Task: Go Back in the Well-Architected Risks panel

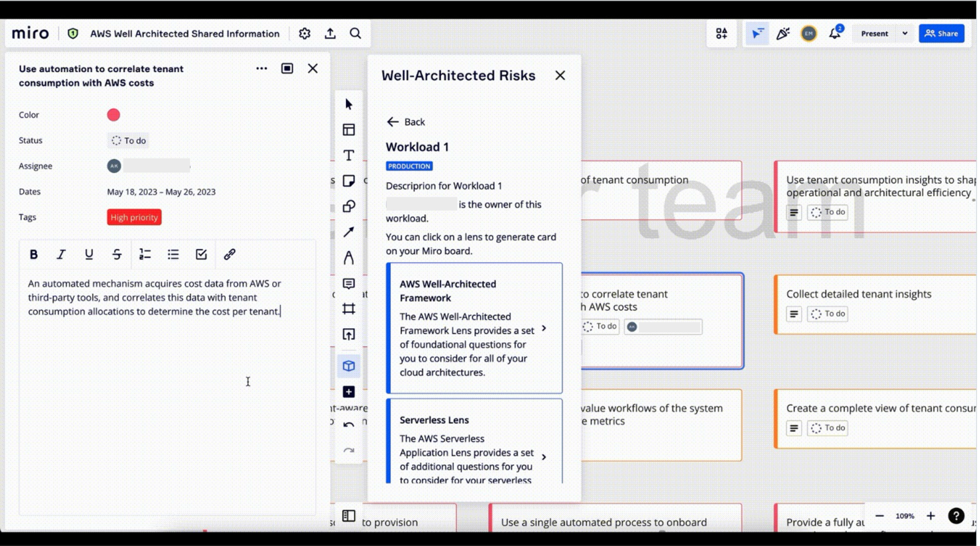Action: click(405, 121)
